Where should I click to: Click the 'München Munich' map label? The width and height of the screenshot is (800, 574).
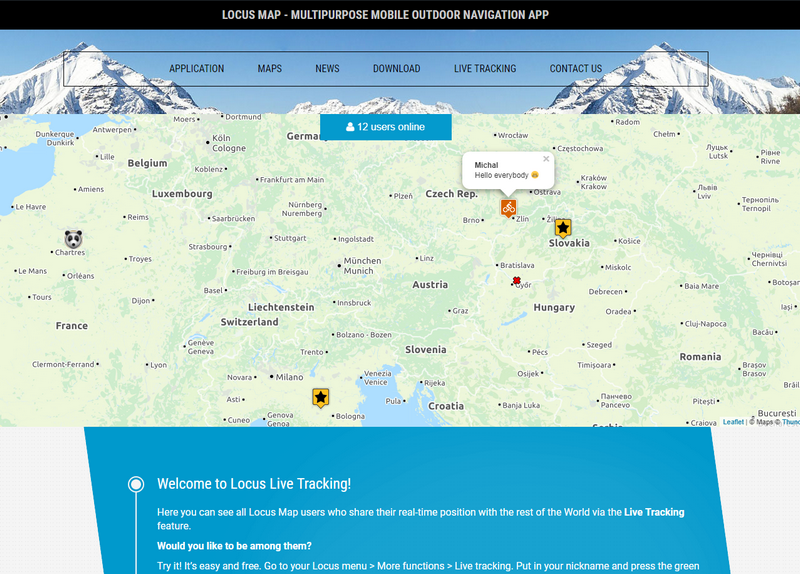362,266
